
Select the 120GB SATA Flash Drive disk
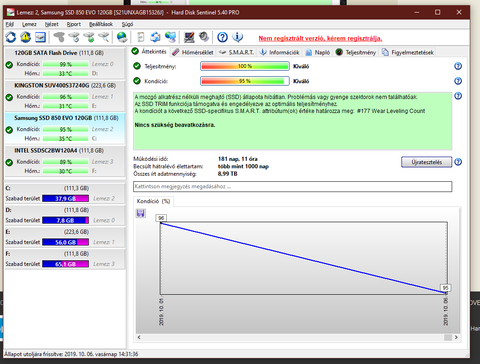(65, 63)
